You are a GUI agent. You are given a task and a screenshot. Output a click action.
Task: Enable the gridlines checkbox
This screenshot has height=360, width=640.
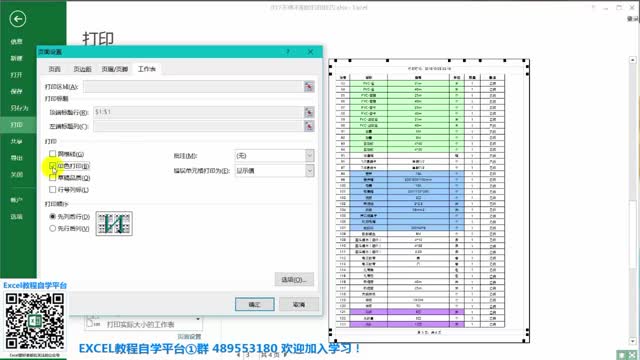click(x=53, y=154)
